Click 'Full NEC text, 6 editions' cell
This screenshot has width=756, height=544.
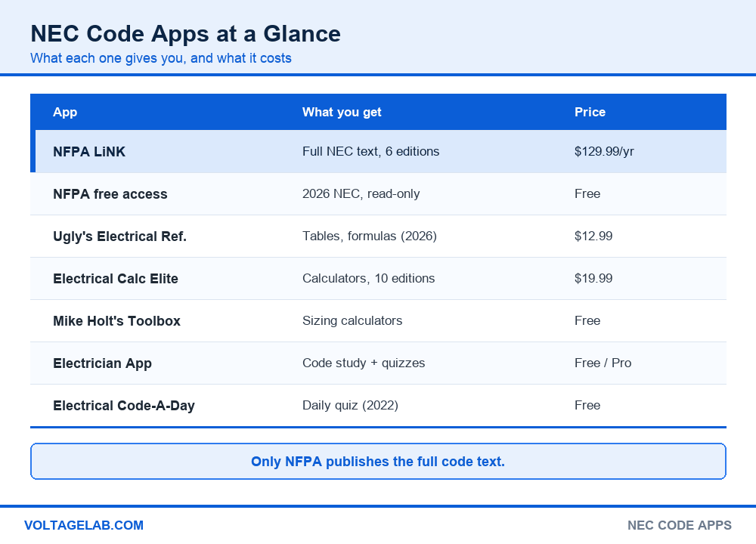coord(370,151)
